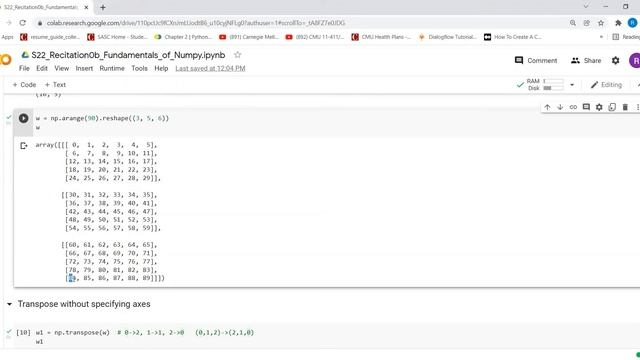Image resolution: width=640 pixels, height=360 pixels.
Task: Open the SASC Home bookmark
Action: pos(117,37)
